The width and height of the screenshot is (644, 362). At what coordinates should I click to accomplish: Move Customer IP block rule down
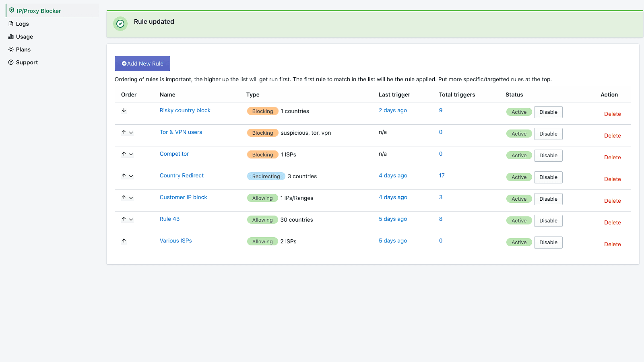[131, 197]
